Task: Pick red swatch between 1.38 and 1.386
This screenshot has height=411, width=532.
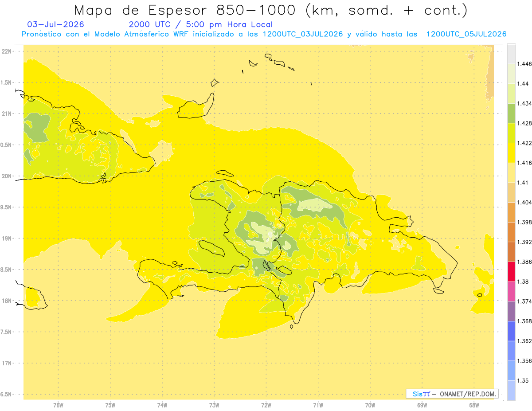Action: 511,272
